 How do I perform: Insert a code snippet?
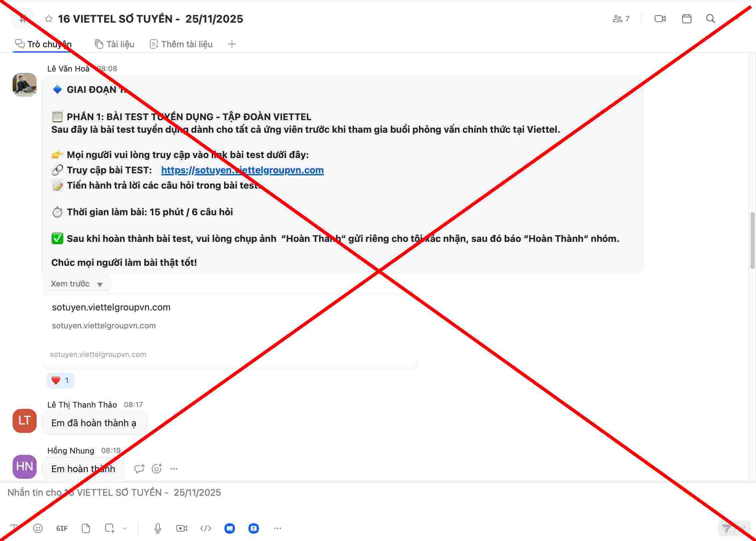coord(206,528)
